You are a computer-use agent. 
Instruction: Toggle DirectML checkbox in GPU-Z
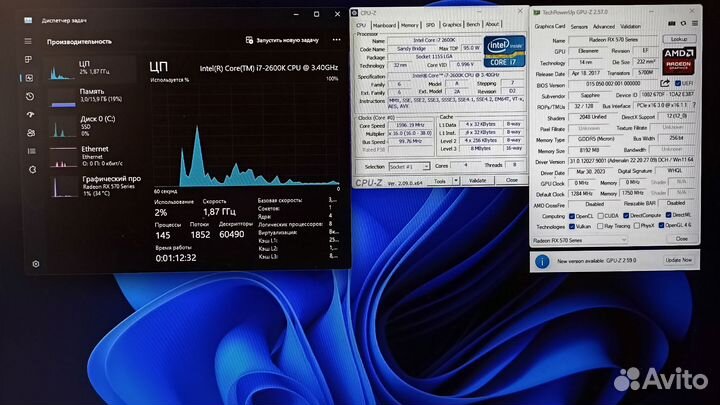669,215
